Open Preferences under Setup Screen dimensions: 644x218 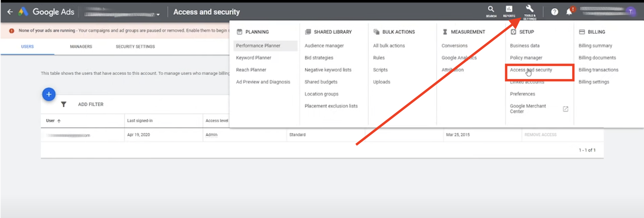(522, 94)
